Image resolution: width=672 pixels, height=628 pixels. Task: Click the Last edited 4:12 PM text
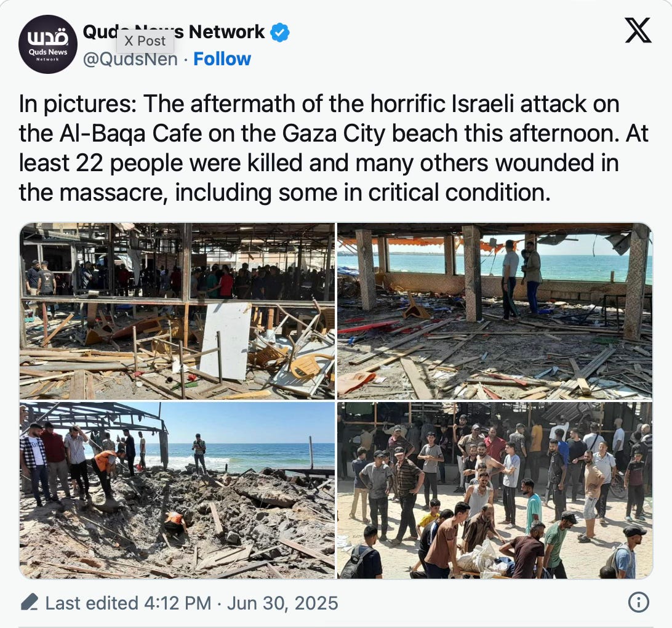128,603
